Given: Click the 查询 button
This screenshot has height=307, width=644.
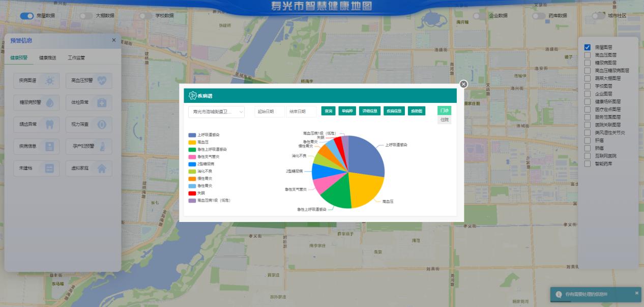Looking at the screenshot, I should pos(328,111).
